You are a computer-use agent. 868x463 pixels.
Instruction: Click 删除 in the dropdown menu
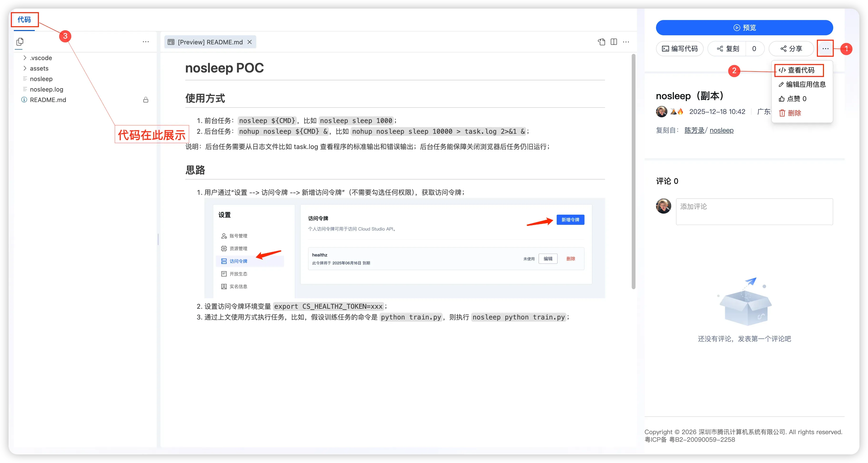pos(790,113)
